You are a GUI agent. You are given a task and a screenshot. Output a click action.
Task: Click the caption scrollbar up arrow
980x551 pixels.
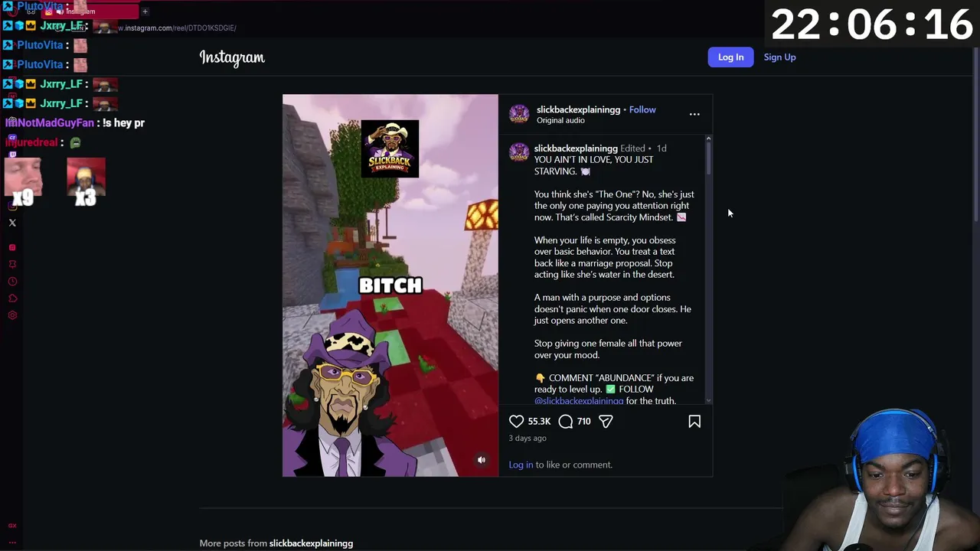point(708,139)
